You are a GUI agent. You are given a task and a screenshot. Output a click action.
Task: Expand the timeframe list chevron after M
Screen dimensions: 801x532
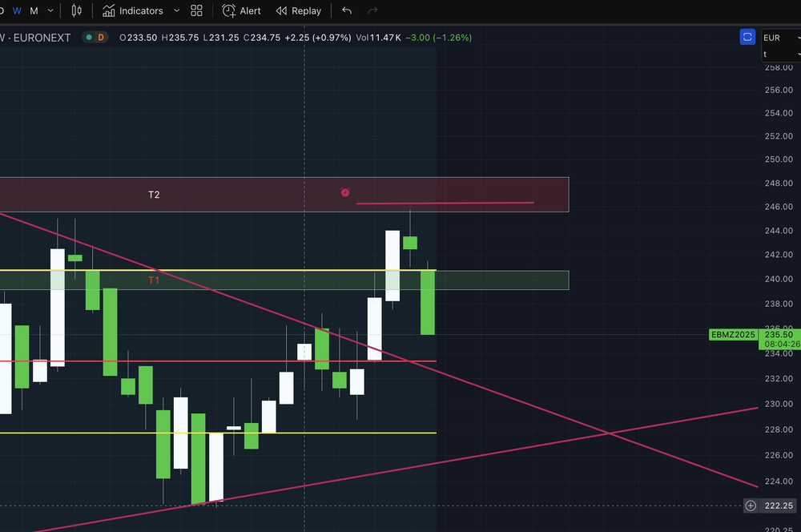(x=50, y=10)
